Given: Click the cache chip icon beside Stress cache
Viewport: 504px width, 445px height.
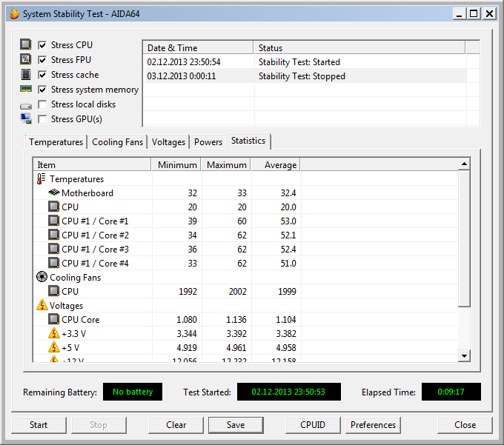Looking at the screenshot, I should [x=26, y=74].
